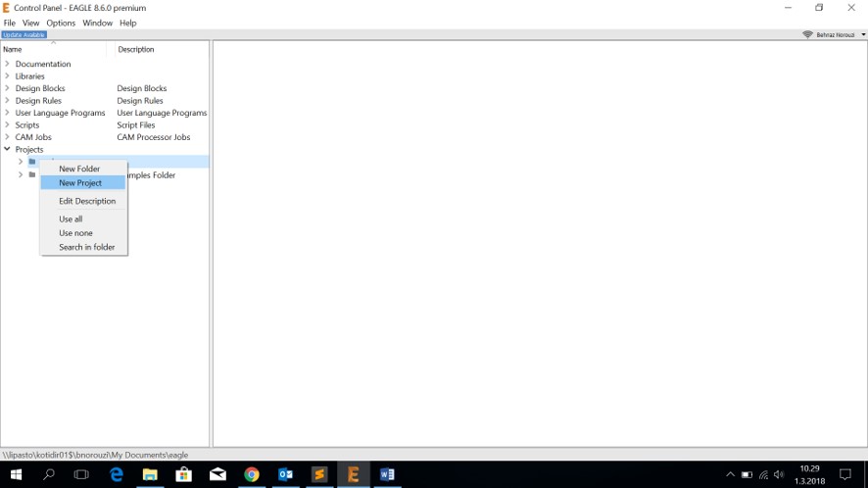The width and height of the screenshot is (868, 488).
Task: Expand the User Language Programs node
Action: 7,113
